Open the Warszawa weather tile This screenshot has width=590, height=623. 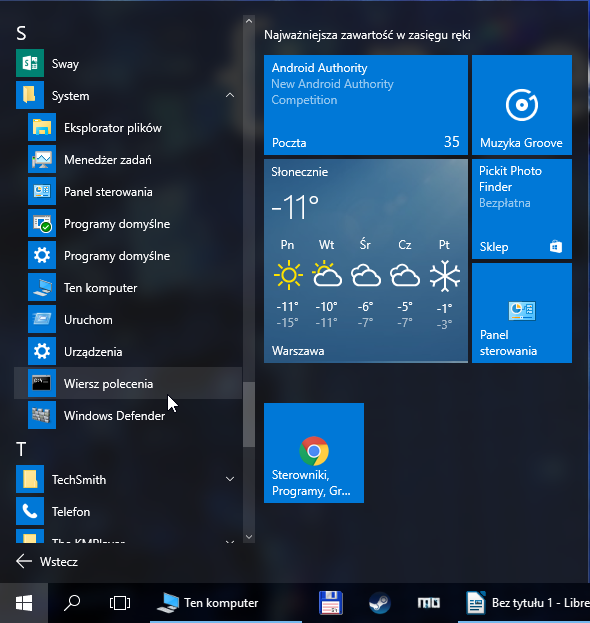coord(366,261)
